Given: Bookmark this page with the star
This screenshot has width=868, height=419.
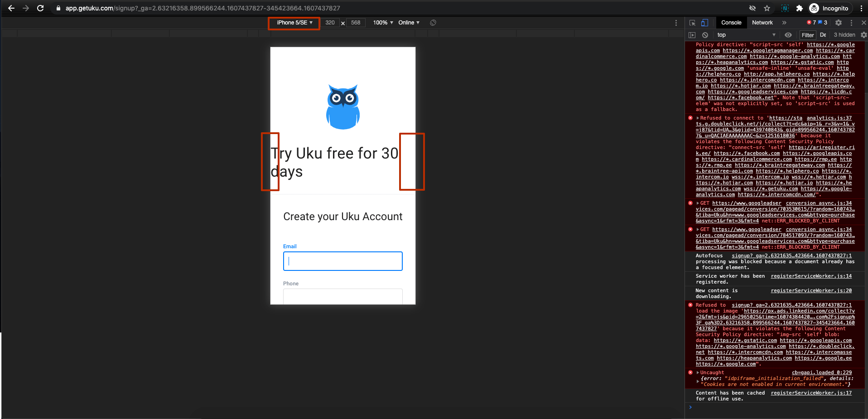Looking at the screenshot, I should tap(767, 8).
